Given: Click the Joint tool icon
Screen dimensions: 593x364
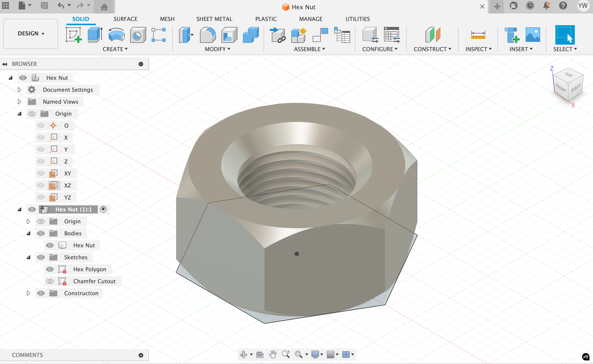Looking at the screenshot, I should pos(320,35).
